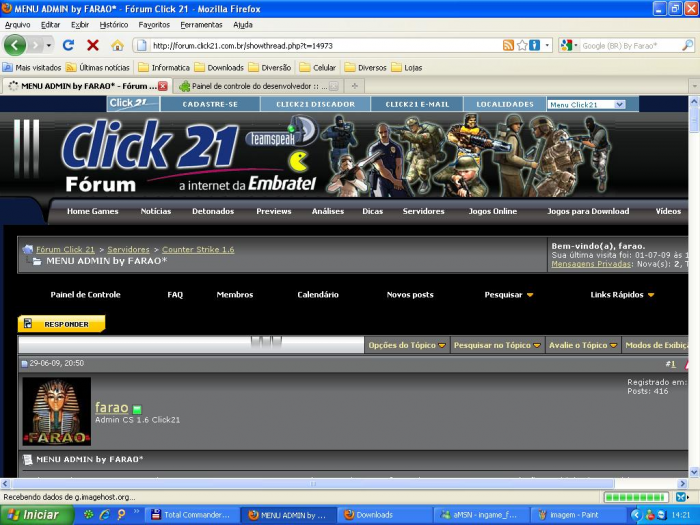The height and width of the screenshot is (525, 700).
Task: Click the Google search input field
Action: click(630, 46)
